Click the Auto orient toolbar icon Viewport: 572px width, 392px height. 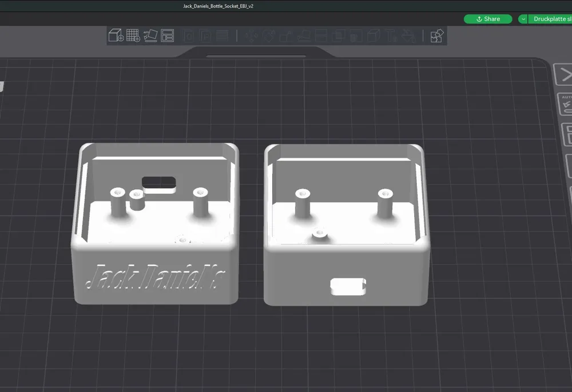[x=150, y=35]
